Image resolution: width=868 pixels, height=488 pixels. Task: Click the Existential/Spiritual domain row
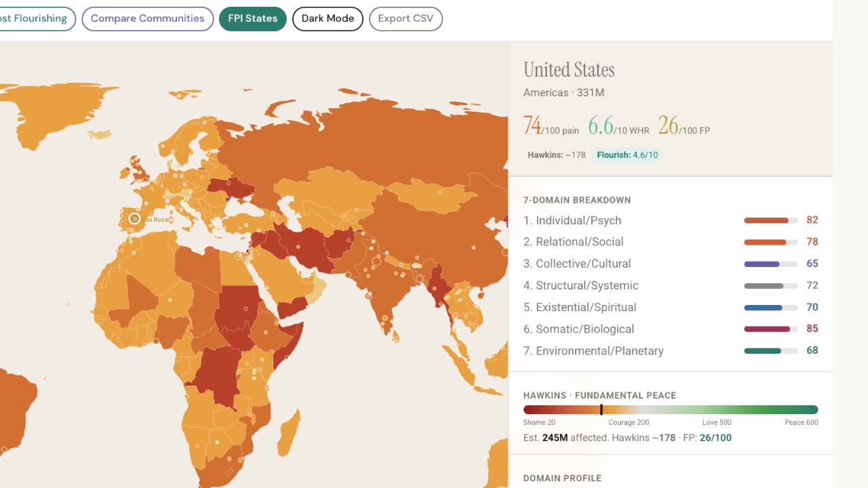(x=671, y=307)
